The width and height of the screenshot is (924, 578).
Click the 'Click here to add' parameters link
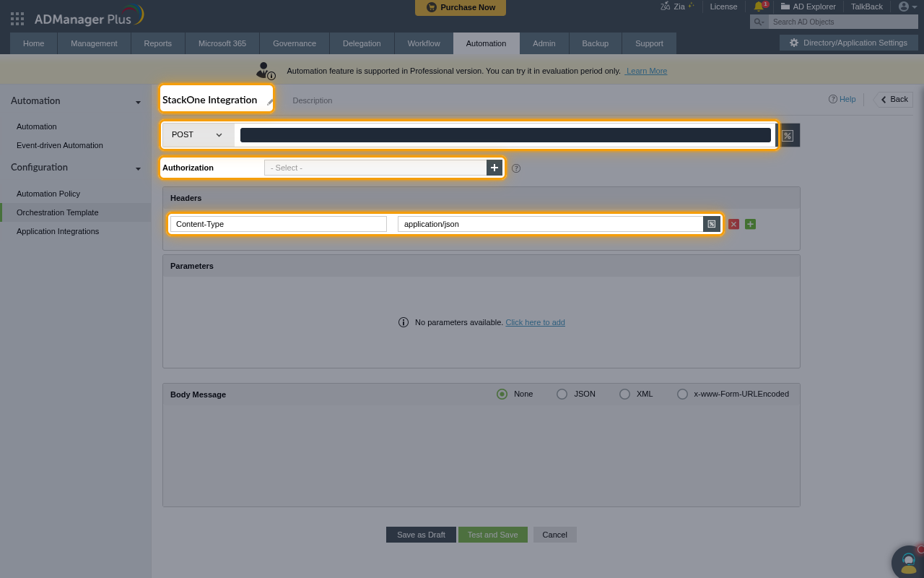(x=535, y=322)
